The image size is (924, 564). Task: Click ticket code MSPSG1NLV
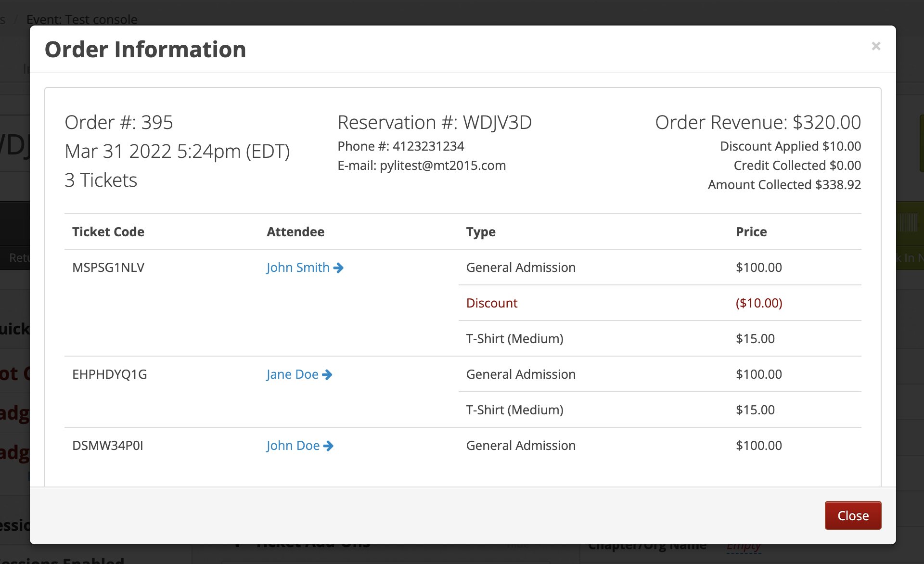coord(108,268)
